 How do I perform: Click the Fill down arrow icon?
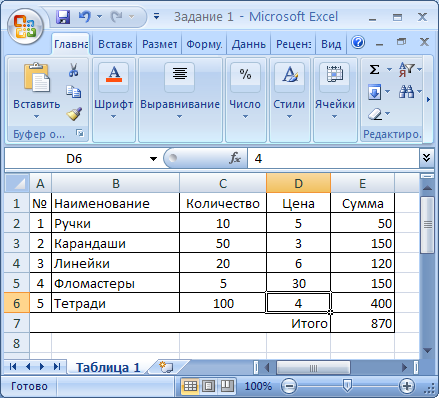click(x=375, y=92)
